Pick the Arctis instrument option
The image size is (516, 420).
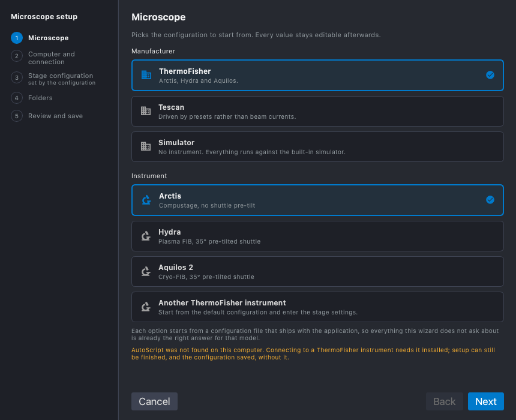tap(317, 200)
